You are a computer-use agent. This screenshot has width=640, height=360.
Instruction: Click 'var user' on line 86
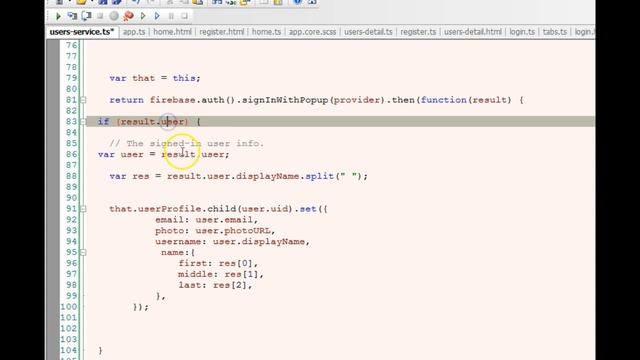(x=121, y=154)
